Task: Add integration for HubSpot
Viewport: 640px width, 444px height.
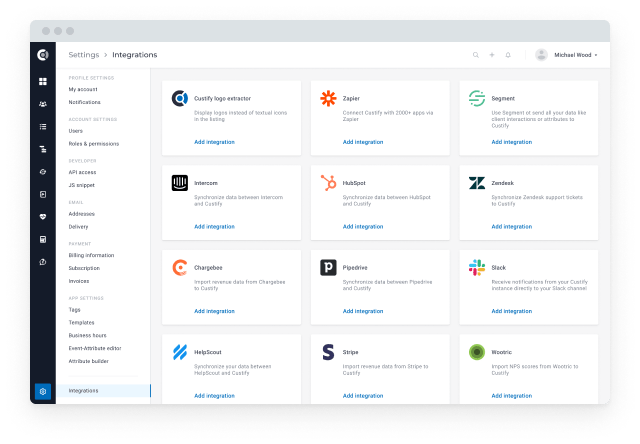Action: pyautogui.click(x=363, y=226)
